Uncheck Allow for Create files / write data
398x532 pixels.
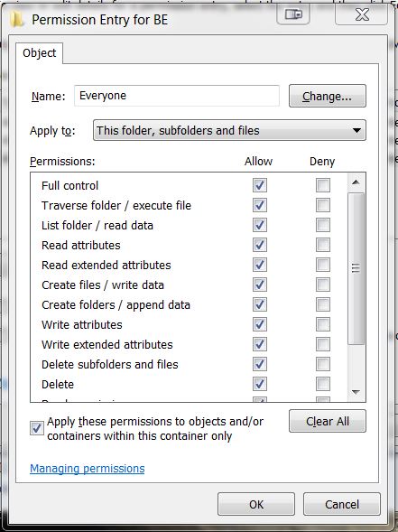pos(260,285)
